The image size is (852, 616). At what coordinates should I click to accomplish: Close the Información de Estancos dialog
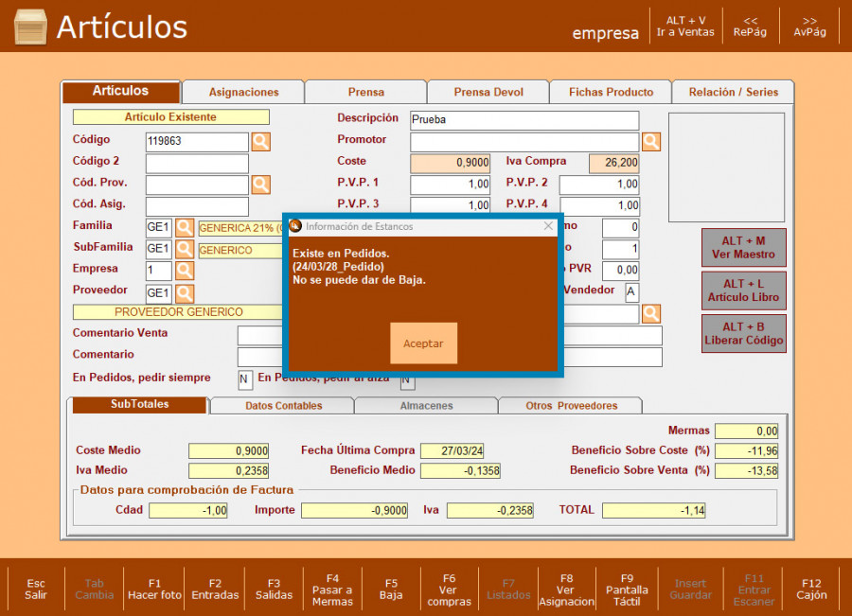click(x=548, y=226)
